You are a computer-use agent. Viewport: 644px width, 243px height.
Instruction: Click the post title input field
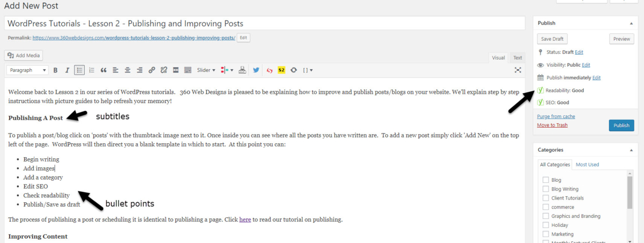[x=265, y=23]
